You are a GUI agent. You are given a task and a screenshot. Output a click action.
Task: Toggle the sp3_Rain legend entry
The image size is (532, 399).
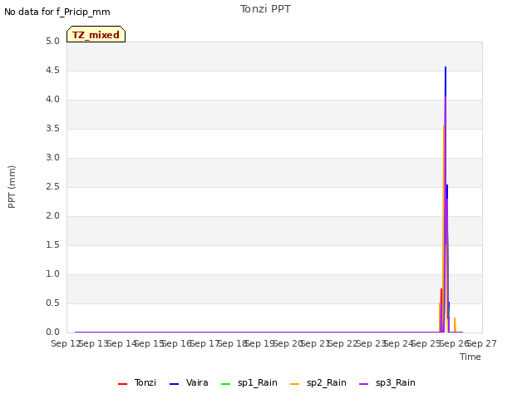pyautogui.click(x=387, y=382)
